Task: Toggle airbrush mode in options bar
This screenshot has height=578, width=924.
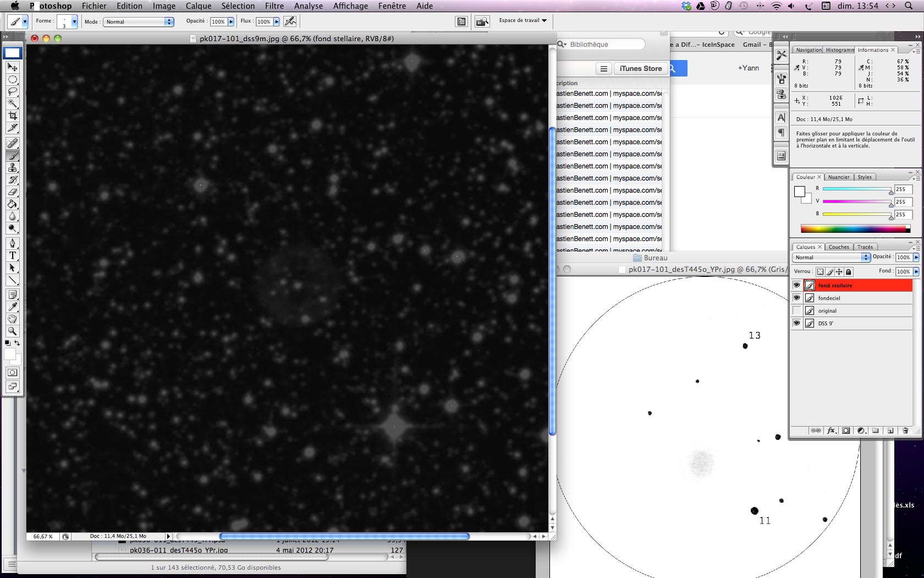Action: (x=290, y=21)
